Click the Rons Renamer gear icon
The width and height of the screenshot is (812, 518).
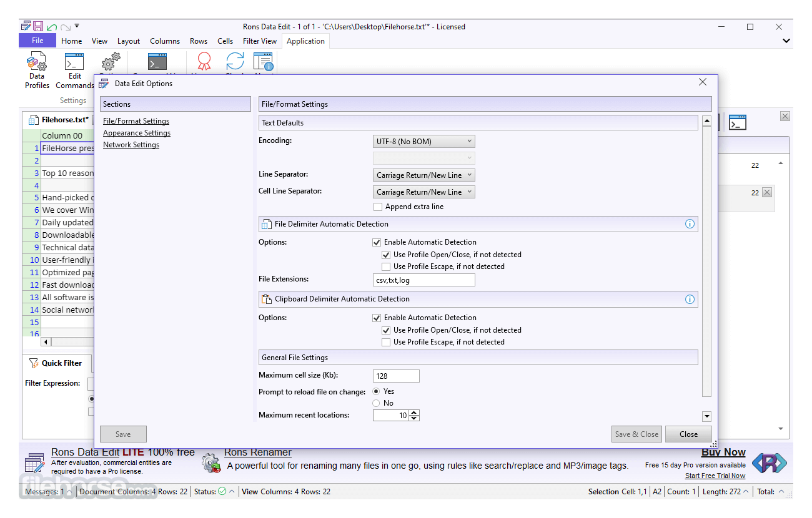(212, 463)
